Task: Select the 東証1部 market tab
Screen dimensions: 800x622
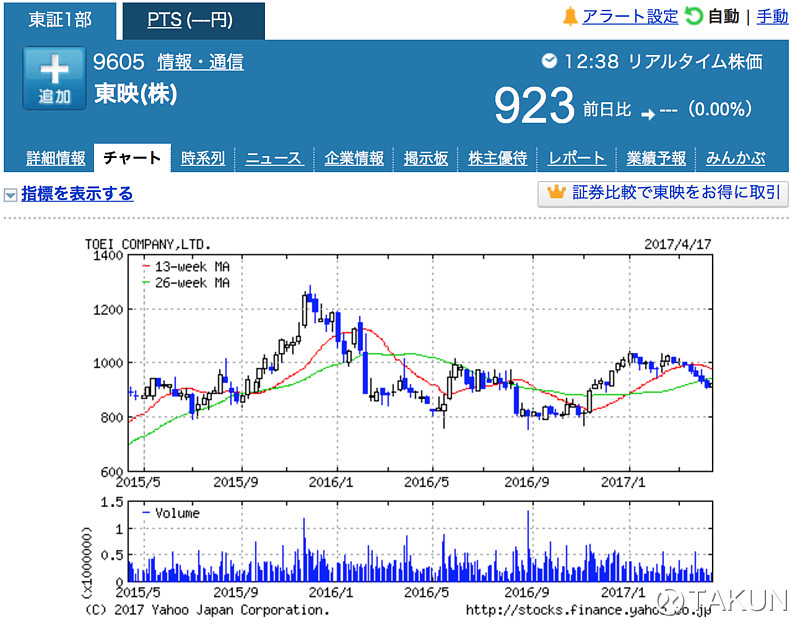Action: (x=60, y=20)
